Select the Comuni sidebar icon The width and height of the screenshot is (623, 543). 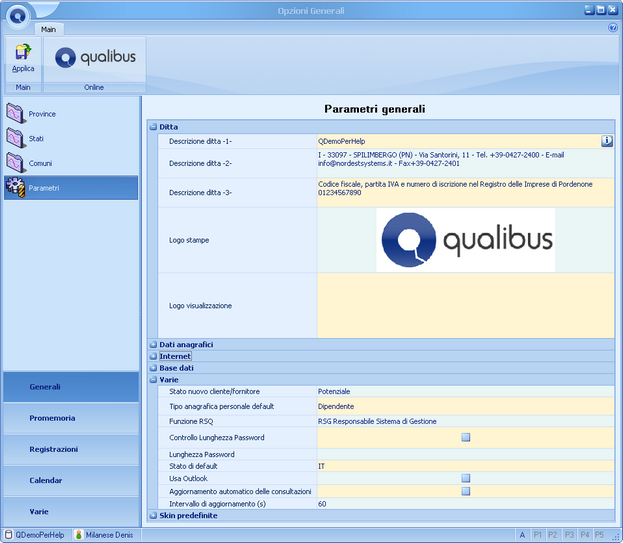coord(15,163)
